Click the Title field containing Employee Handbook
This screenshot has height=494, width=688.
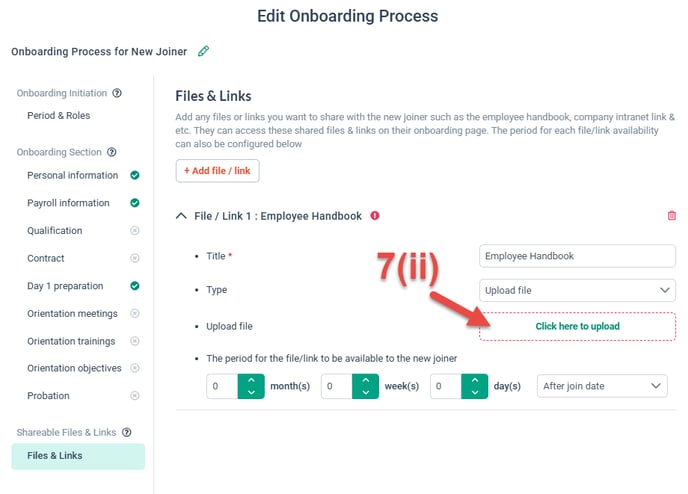point(577,256)
